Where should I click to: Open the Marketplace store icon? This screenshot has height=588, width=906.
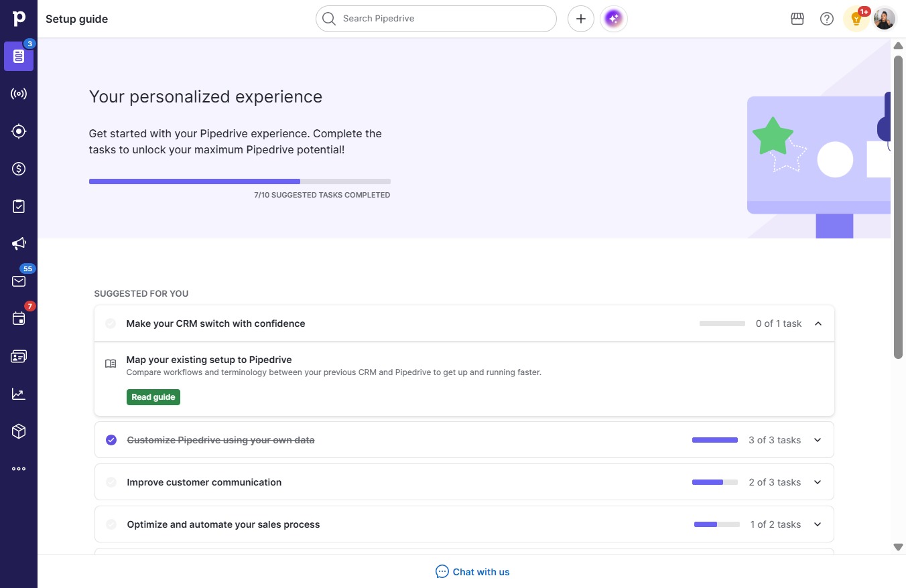[797, 19]
